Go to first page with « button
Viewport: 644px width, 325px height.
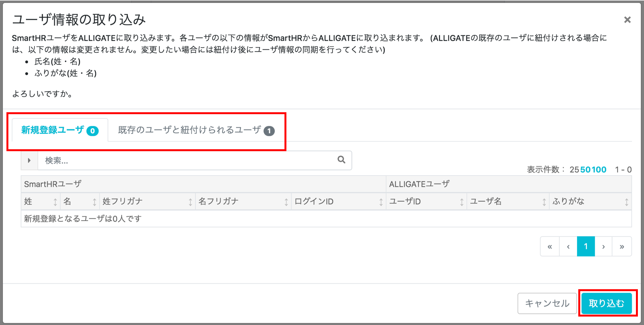pyautogui.click(x=550, y=246)
